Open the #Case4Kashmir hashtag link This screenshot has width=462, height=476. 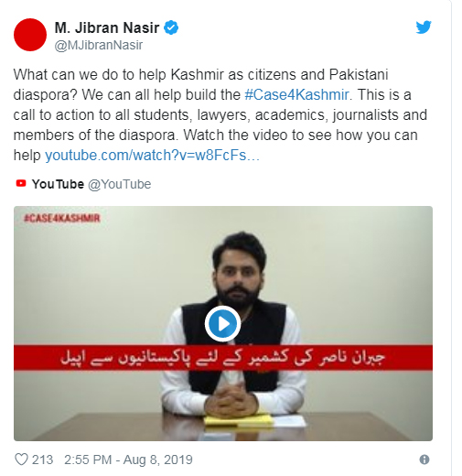(x=296, y=94)
